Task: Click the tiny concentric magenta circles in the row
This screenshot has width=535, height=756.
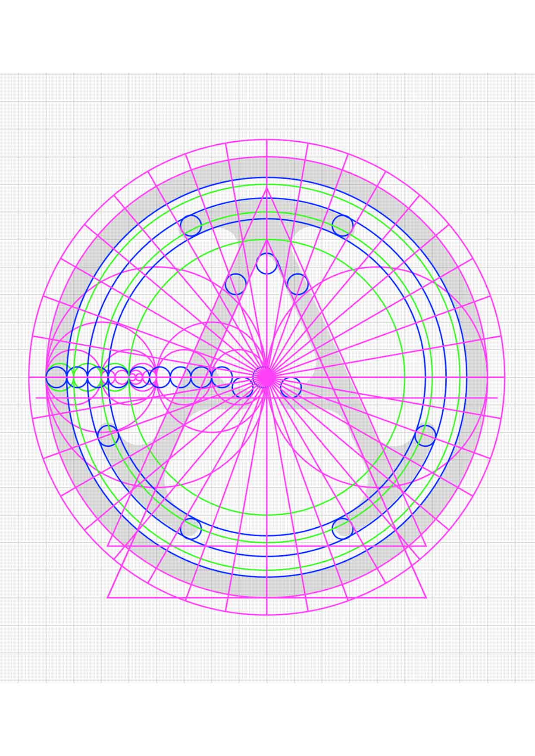Action: click(138, 377)
